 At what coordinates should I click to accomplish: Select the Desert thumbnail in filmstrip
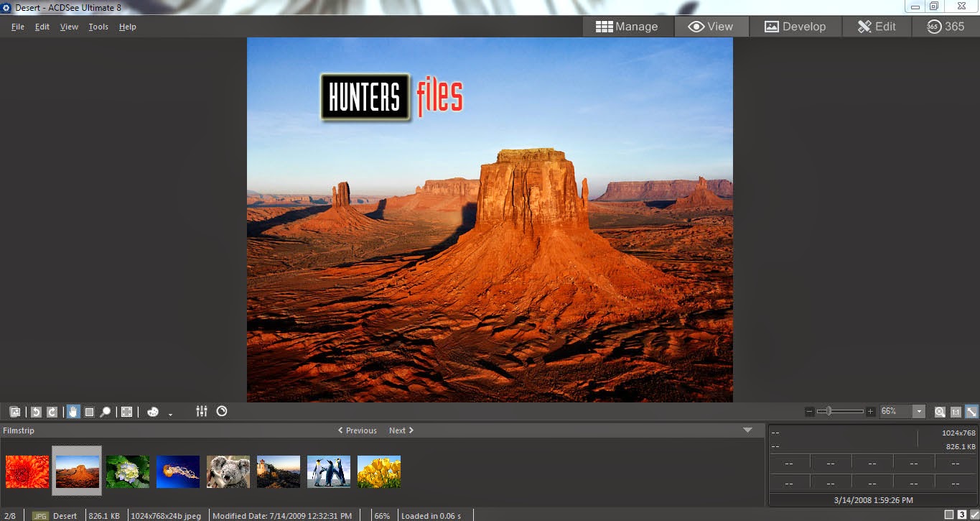click(78, 471)
